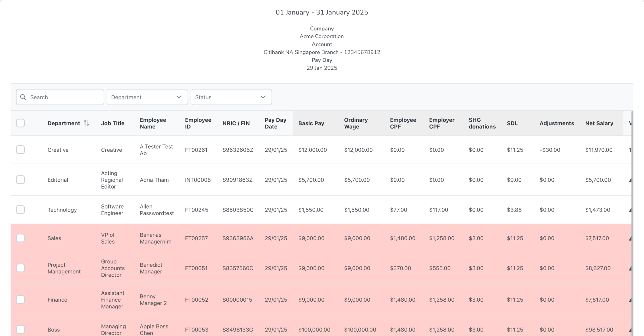
Task: Open the Department filter dropdown
Action: coord(142,97)
